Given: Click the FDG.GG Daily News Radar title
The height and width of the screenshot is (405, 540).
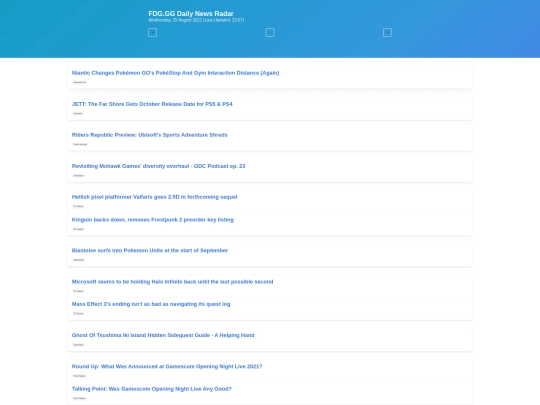Looking at the screenshot, I should coord(191,13).
